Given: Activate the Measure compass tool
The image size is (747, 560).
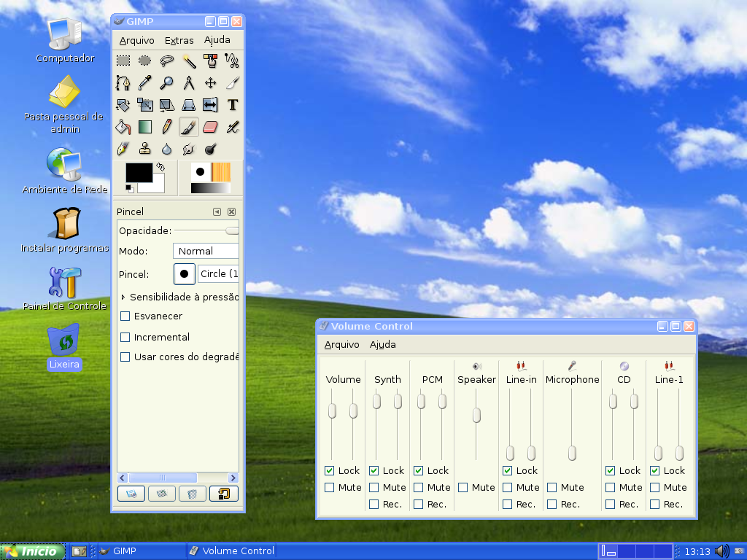Looking at the screenshot, I should tap(189, 83).
